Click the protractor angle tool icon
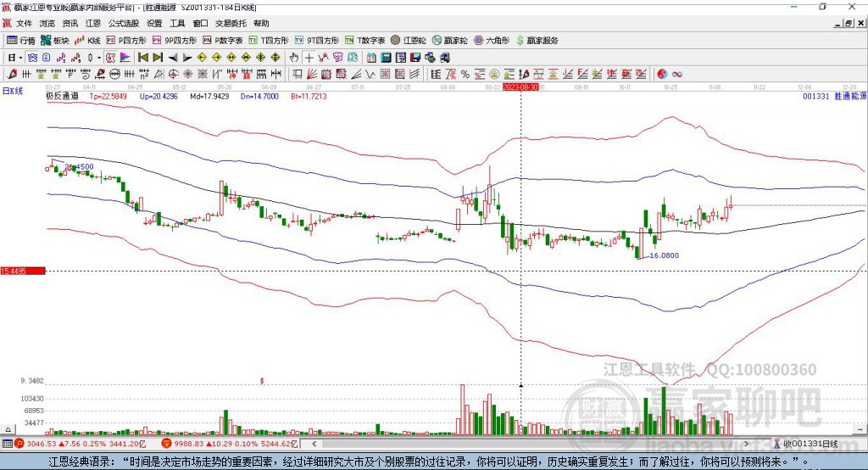The image size is (868, 470). [159, 75]
